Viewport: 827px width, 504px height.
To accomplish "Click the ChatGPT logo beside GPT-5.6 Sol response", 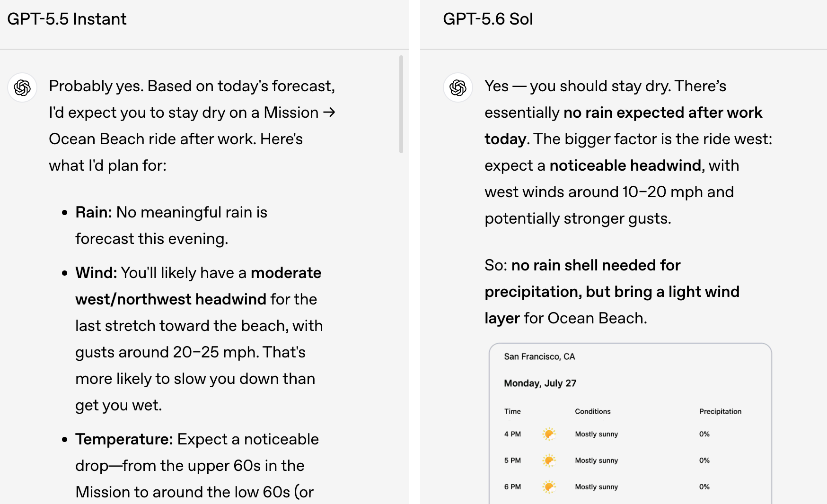I will 458,87.
